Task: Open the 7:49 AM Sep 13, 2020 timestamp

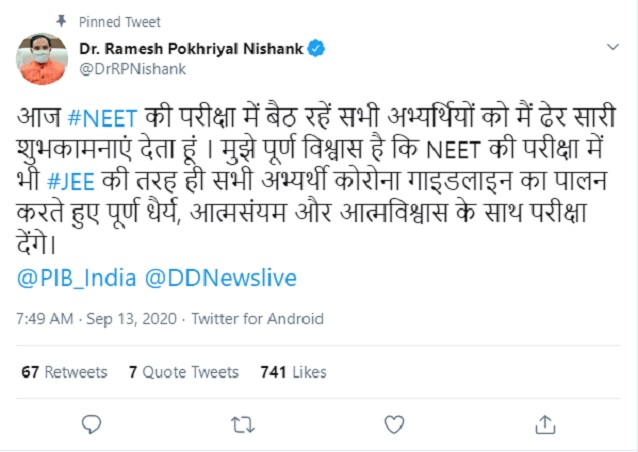Action: [99, 319]
